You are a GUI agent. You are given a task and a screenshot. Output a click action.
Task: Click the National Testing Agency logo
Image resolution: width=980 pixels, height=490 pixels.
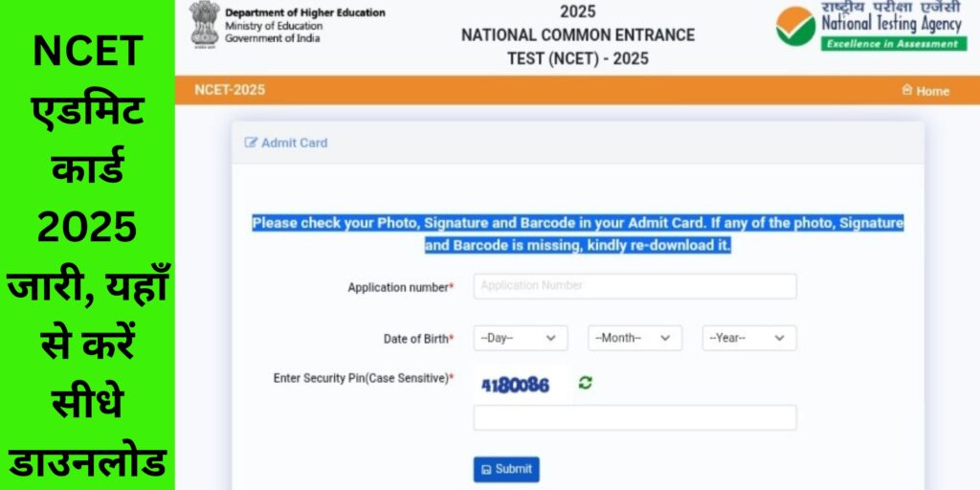869,26
